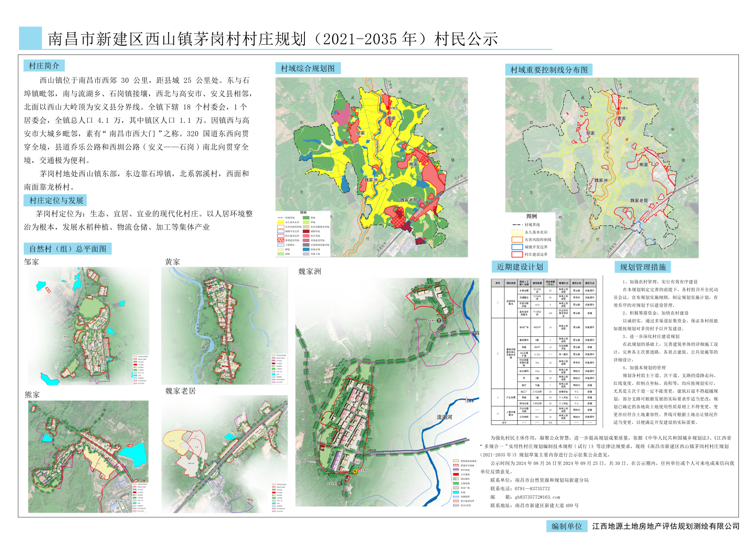This screenshot has width=756, height=535.
Task: Open the 魏家洲 village site plan map
Action: [387, 392]
